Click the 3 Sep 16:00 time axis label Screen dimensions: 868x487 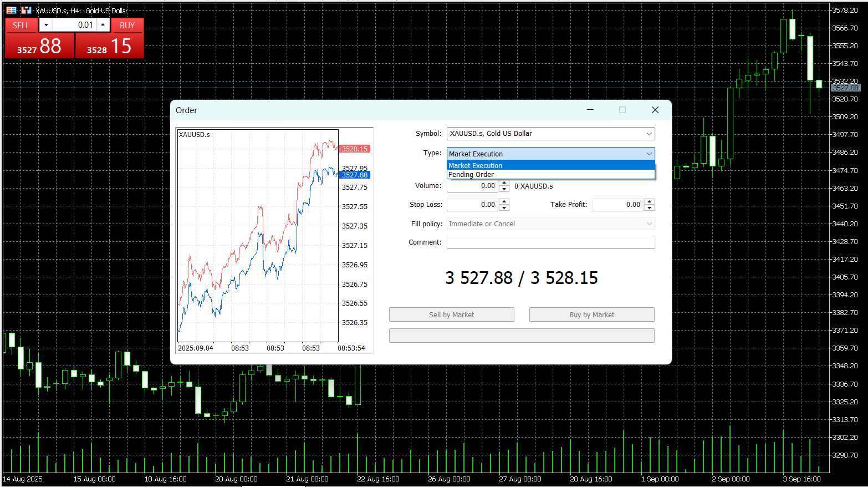point(801,479)
